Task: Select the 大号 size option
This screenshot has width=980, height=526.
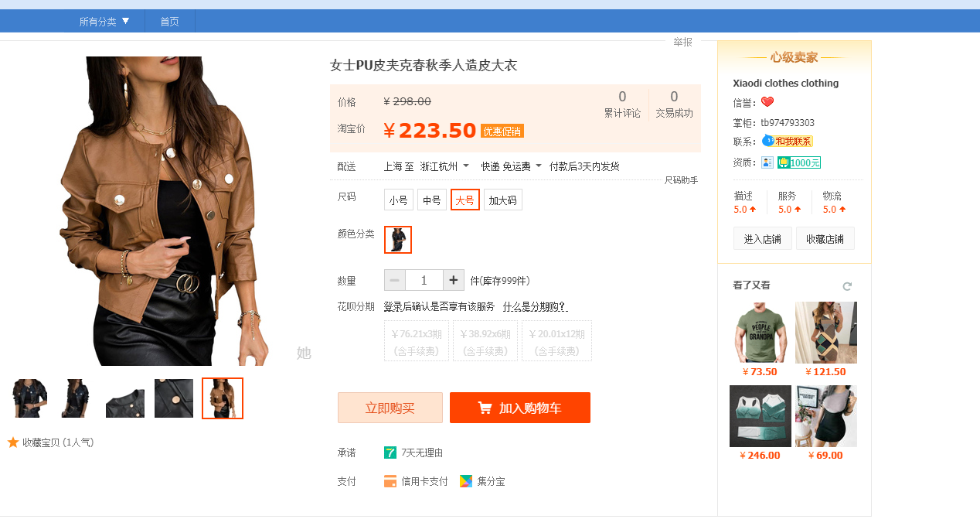Action: click(465, 200)
